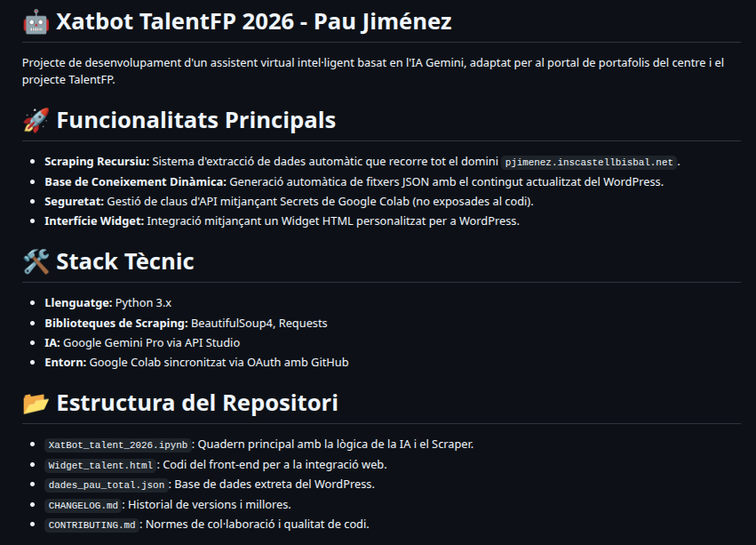Click the CONTRIBUTING.md file reference
The image size is (756, 545).
[x=92, y=525]
